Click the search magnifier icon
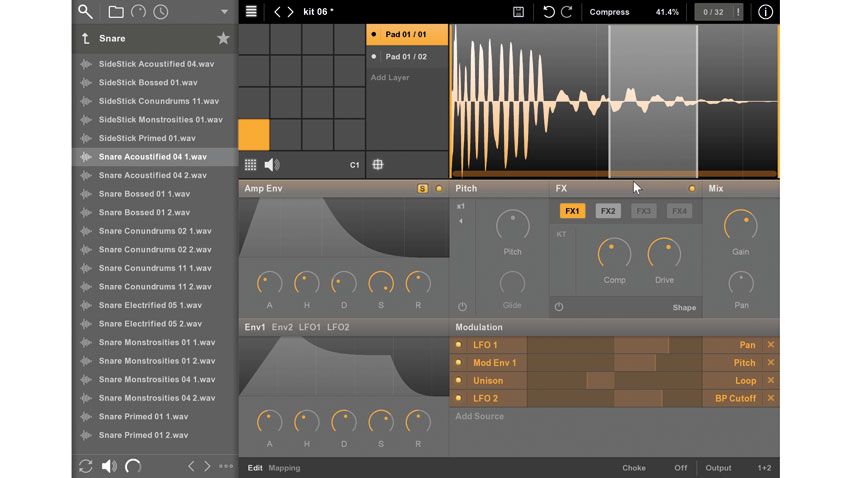 85,11
